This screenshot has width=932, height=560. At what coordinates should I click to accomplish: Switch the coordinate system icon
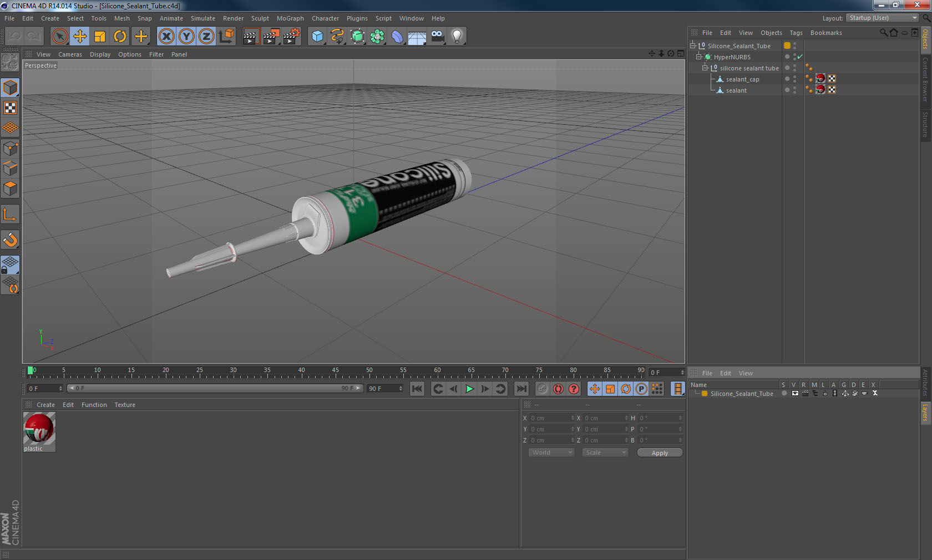click(226, 37)
